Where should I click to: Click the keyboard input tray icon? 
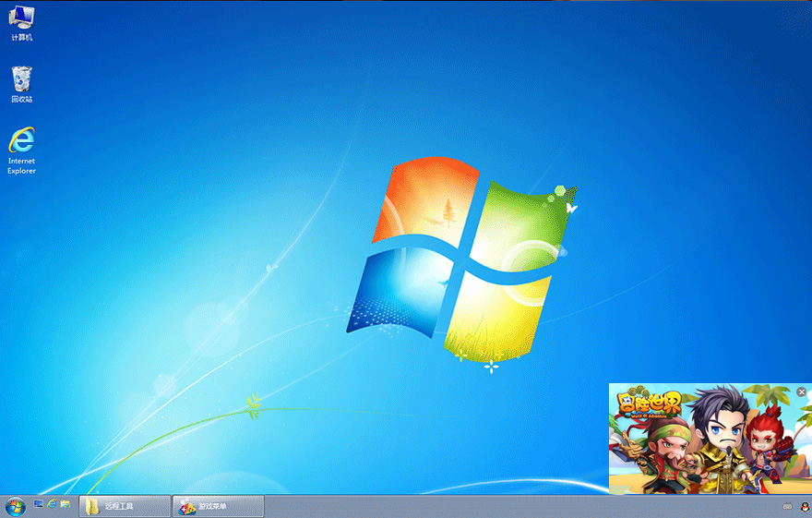point(788,507)
